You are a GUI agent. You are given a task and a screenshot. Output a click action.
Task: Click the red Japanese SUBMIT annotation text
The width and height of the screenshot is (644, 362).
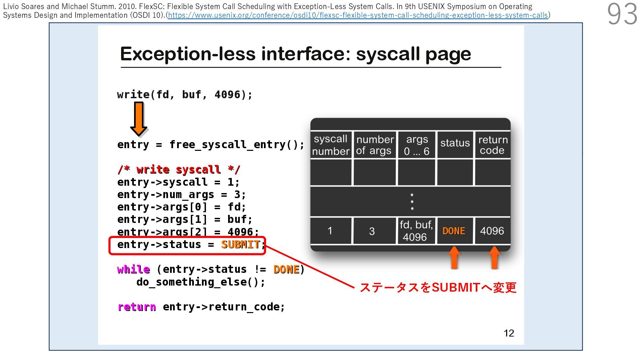coord(438,288)
